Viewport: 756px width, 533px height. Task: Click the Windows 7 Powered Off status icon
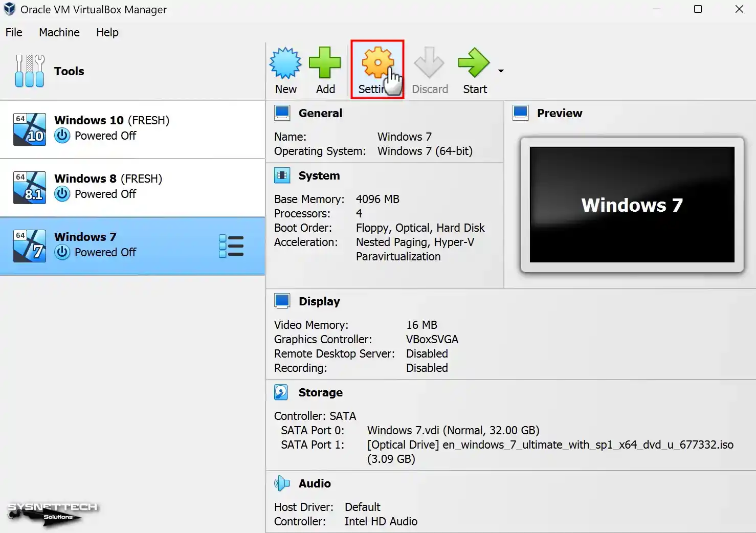[62, 252]
